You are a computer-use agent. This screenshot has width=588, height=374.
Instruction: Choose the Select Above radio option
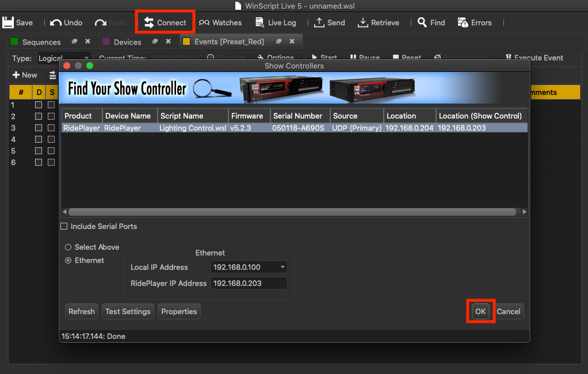click(68, 247)
